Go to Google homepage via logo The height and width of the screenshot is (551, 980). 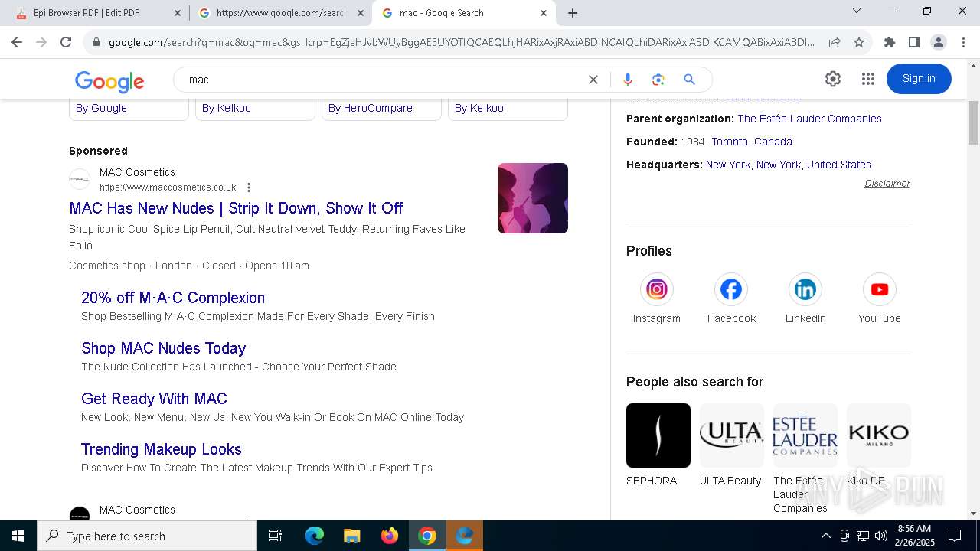pyautogui.click(x=109, y=80)
